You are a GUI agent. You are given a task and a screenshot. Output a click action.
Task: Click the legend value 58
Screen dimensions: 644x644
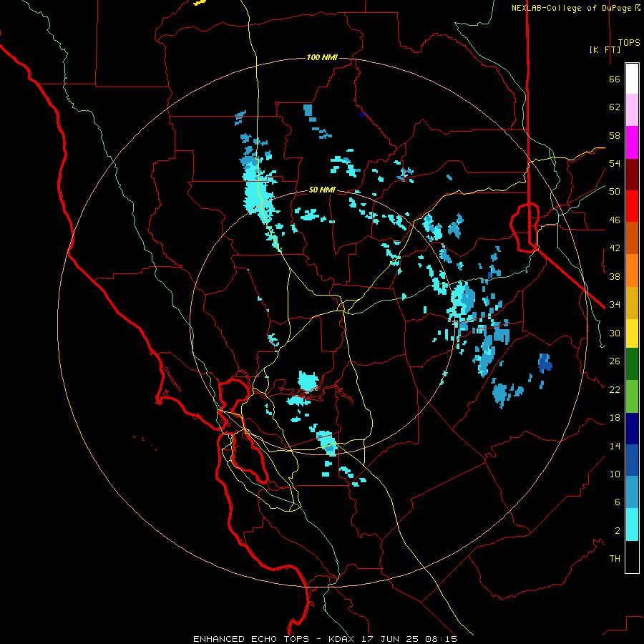pyautogui.click(x=615, y=135)
